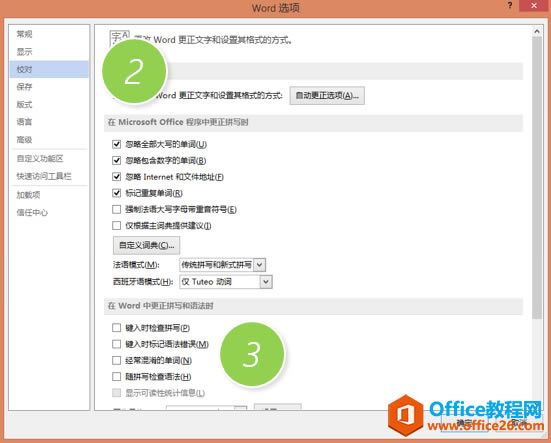
Task: Select the 校对 category
Action: [49, 69]
